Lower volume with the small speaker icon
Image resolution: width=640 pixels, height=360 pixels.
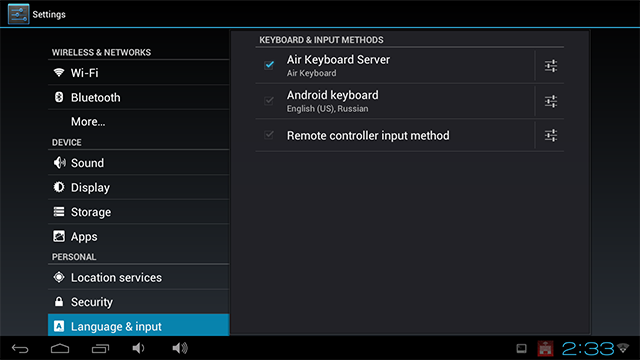coord(138,348)
